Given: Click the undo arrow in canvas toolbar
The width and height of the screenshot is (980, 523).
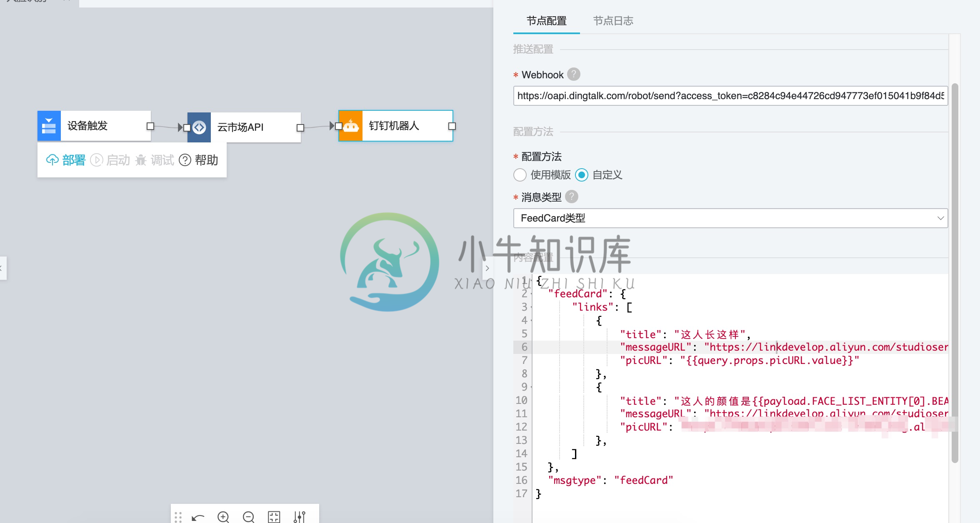Looking at the screenshot, I should click(x=198, y=517).
